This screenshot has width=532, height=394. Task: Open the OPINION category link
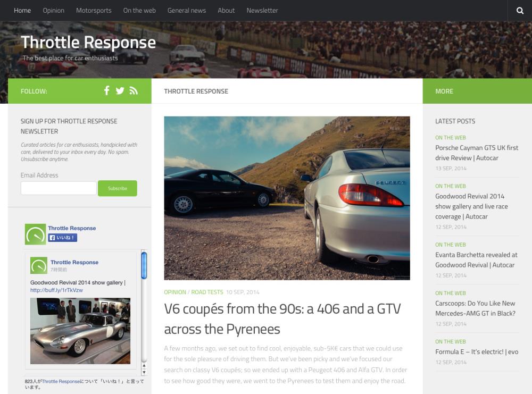175,292
